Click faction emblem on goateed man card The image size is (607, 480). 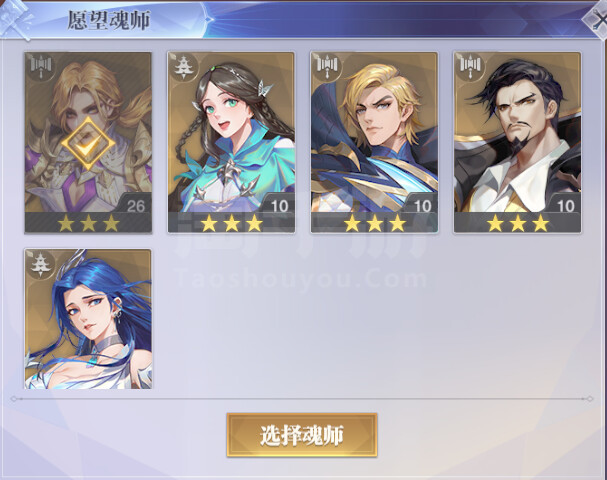tap(470, 67)
